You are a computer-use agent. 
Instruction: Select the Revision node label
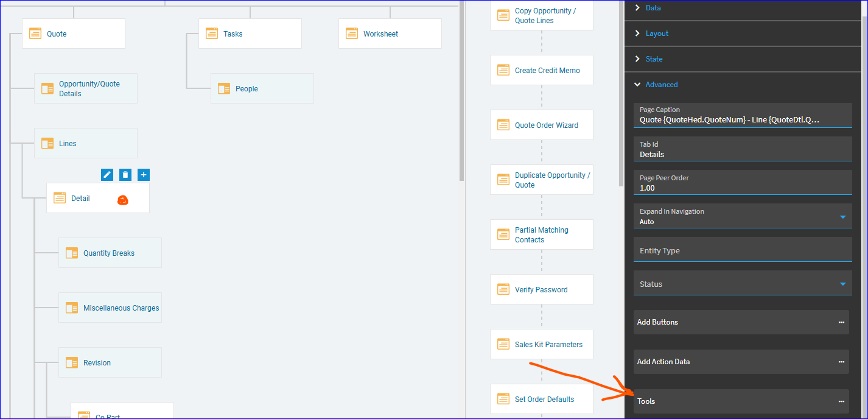tap(97, 363)
